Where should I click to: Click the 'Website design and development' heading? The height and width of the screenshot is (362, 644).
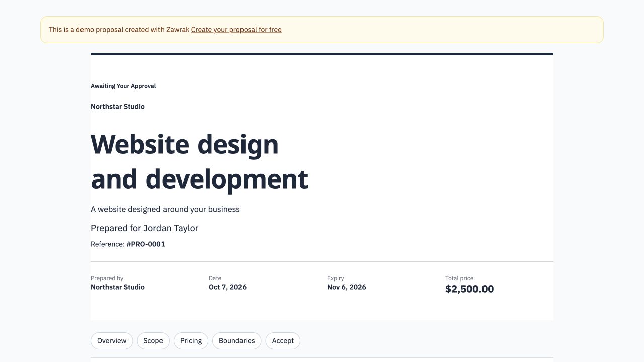pos(199,161)
